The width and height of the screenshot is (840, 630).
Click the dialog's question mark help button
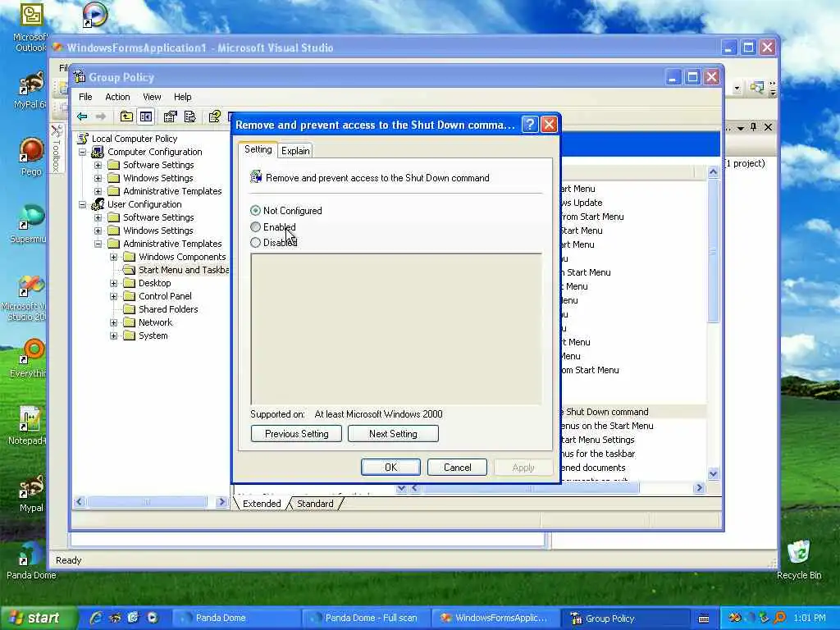pyautogui.click(x=529, y=125)
